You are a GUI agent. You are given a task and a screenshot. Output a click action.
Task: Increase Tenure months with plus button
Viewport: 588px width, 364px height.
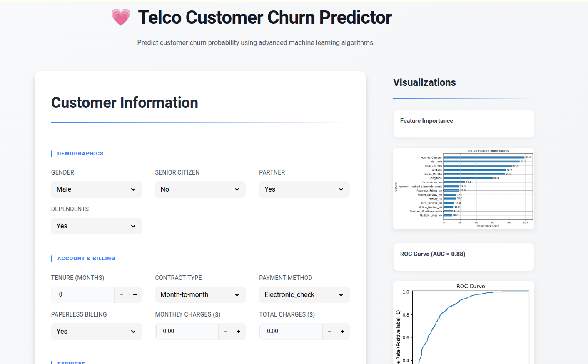point(135,295)
